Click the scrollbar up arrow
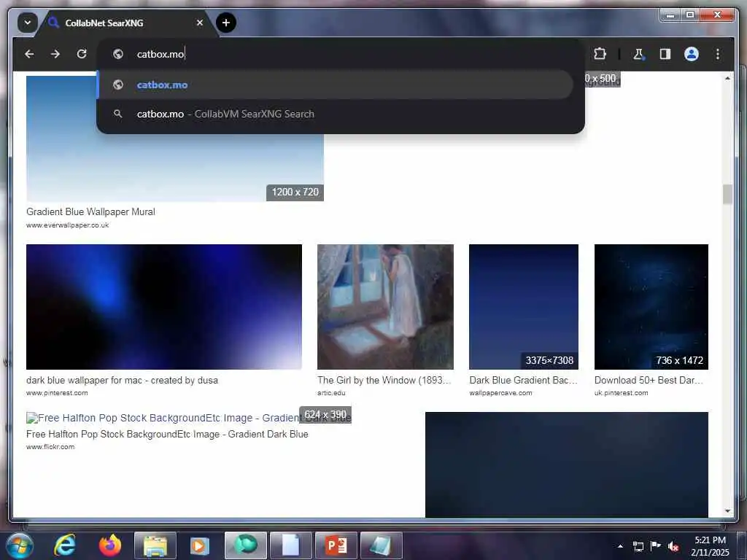This screenshot has width=747, height=560. (727, 78)
